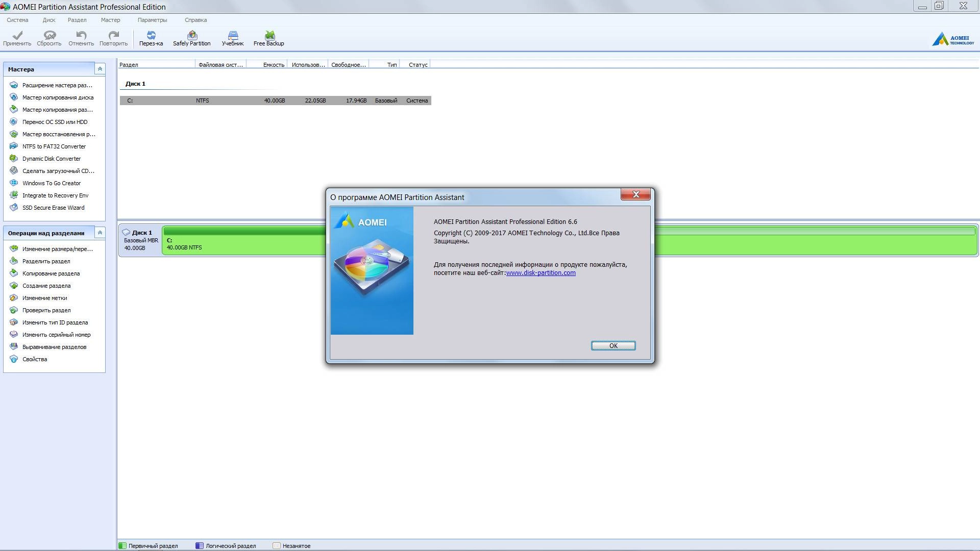Click Выравнивание разделов icon

point(14,347)
